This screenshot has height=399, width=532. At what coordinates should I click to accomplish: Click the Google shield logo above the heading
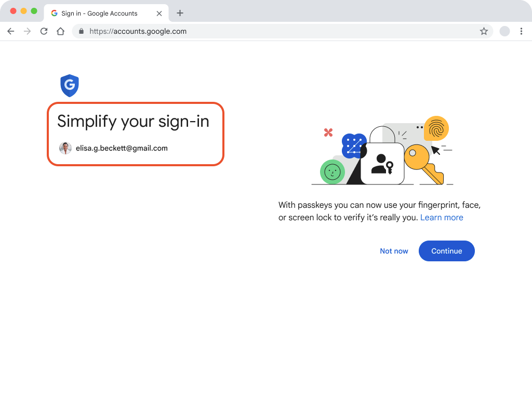click(70, 85)
